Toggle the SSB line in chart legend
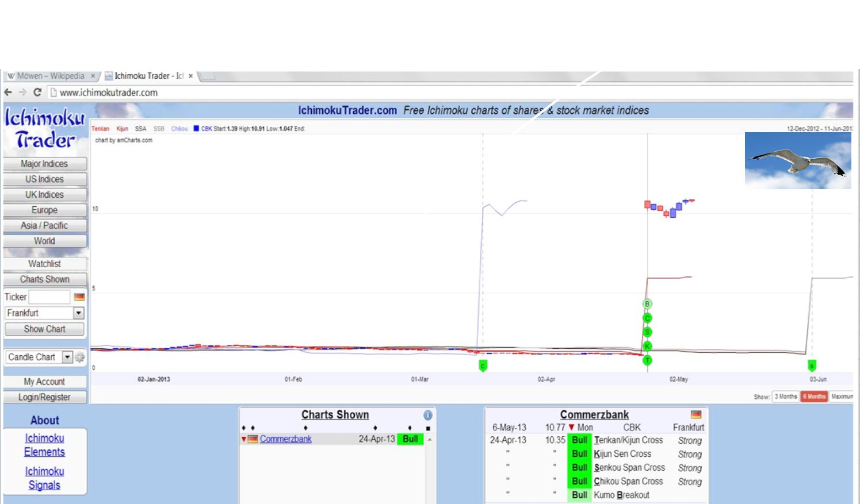This screenshot has width=860, height=504. 159,129
